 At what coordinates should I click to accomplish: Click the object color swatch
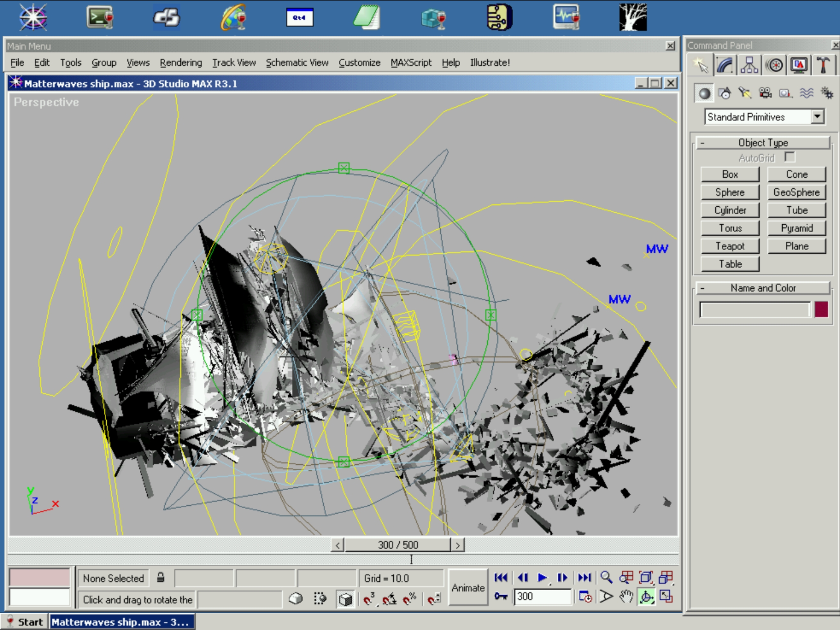(821, 310)
